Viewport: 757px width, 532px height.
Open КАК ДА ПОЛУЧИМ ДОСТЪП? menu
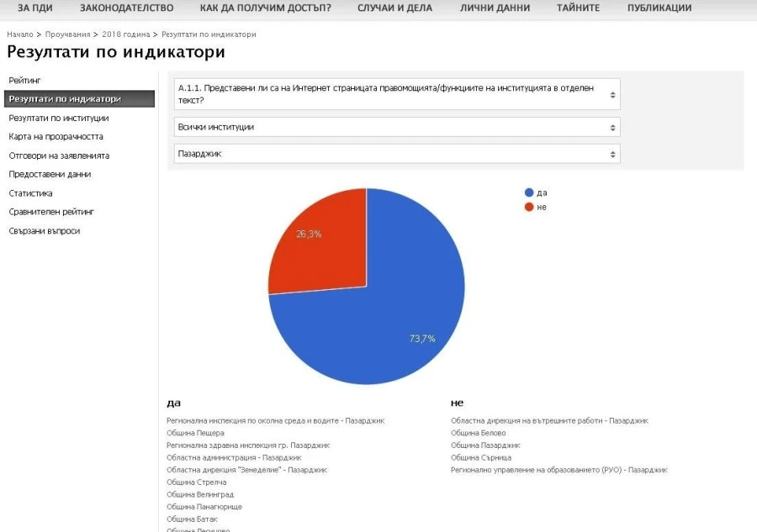pos(266,8)
